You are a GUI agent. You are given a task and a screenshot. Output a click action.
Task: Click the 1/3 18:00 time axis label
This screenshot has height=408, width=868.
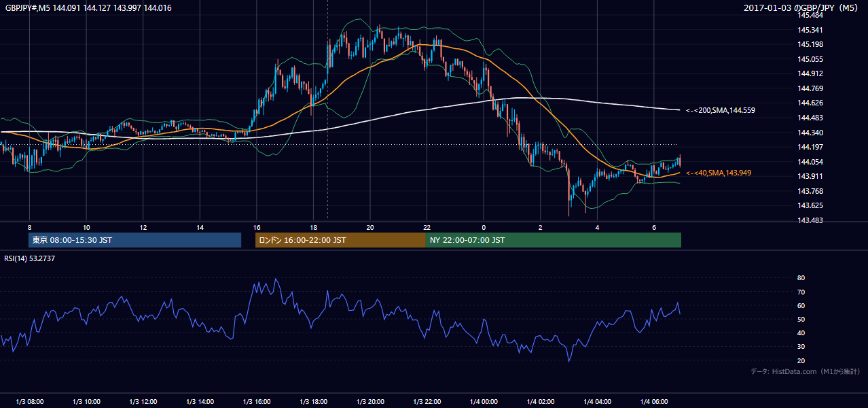click(314, 402)
